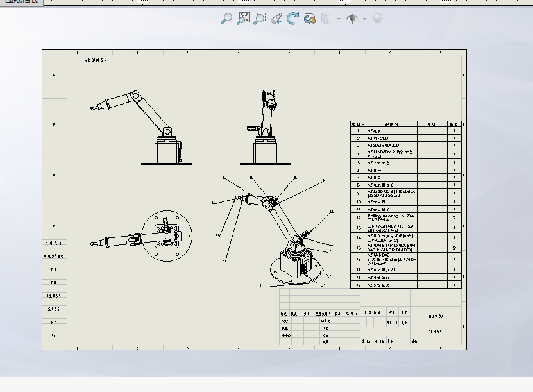Viewport: 533px width, 392px height.
Task: Click the magnifier with expanding arrows icon
Action: click(x=243, y=19)
